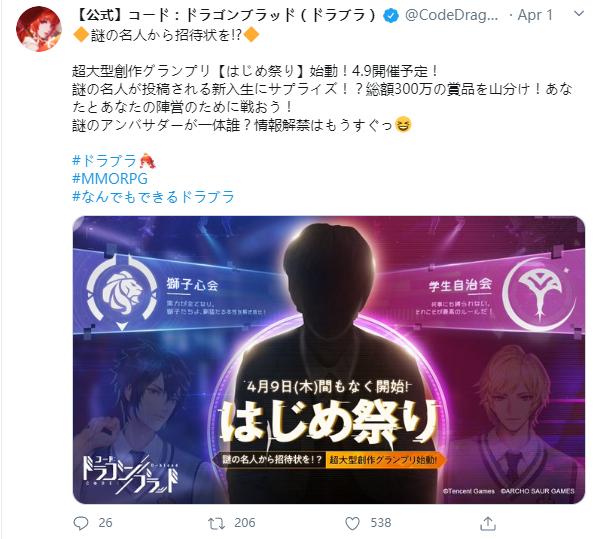Open the account's round profile avatar

coord(39,29)
